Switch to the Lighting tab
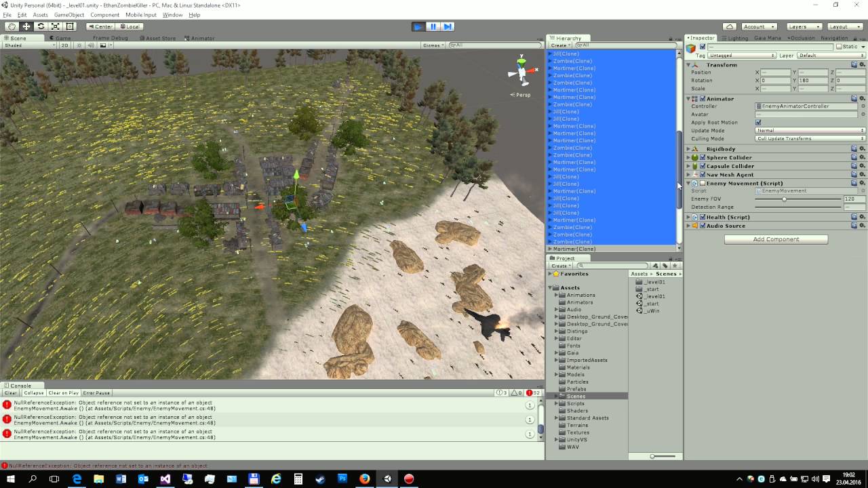 tap(735, 38)
